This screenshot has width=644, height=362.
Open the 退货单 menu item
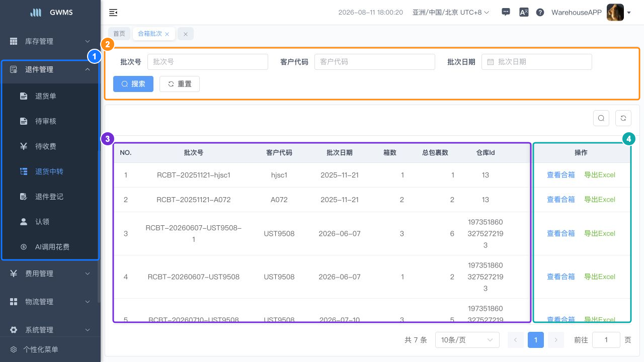(50, 96)
